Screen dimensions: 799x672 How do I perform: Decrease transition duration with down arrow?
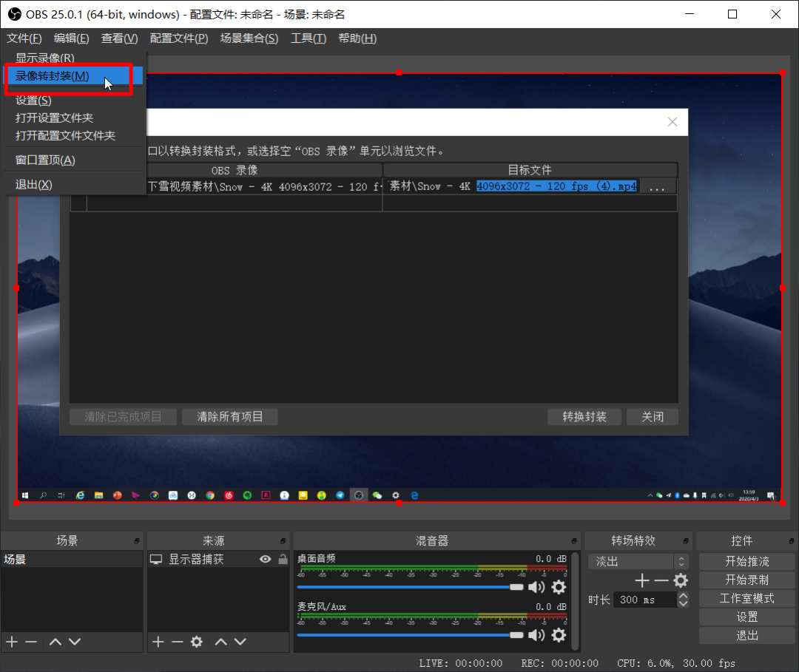click(x=683, y=604)
